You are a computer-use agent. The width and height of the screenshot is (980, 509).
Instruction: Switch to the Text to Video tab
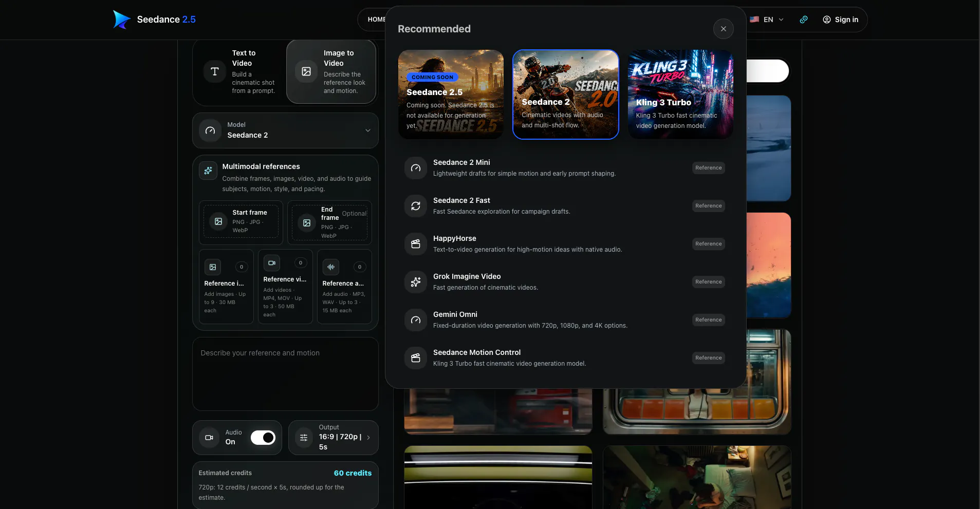(x=239, y=72)
